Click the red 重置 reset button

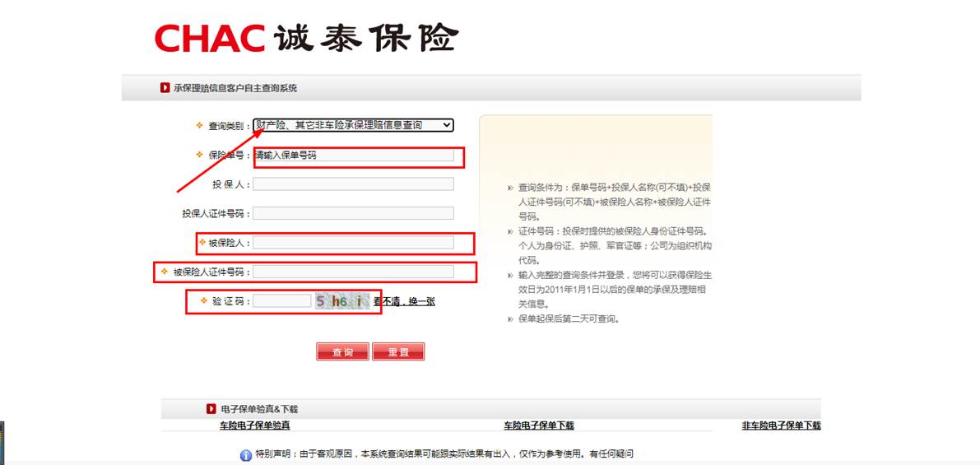point(398,352)
